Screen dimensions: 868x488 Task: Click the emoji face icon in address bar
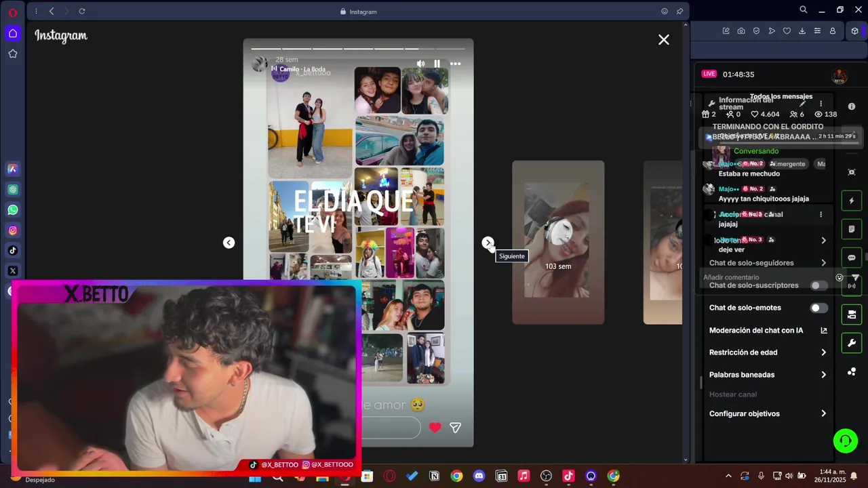pyautogui.click(x=665, y=12)
